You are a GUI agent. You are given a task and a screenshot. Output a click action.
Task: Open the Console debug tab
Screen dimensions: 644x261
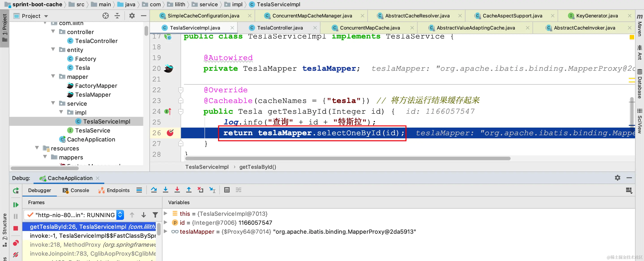[79, 190]
